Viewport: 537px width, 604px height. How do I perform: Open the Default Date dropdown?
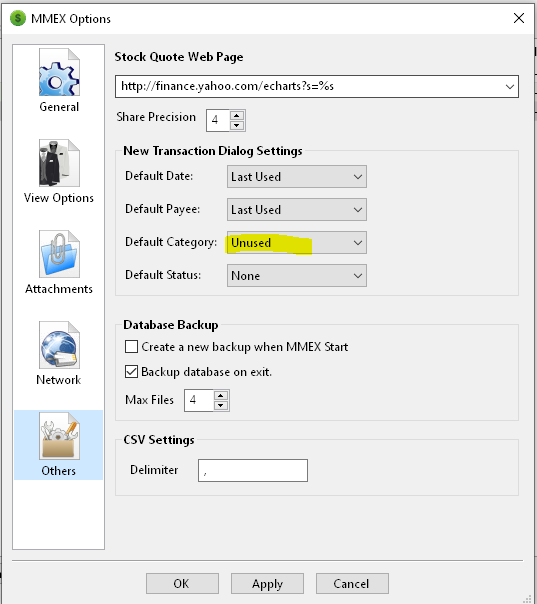click(x=297, y=177)
